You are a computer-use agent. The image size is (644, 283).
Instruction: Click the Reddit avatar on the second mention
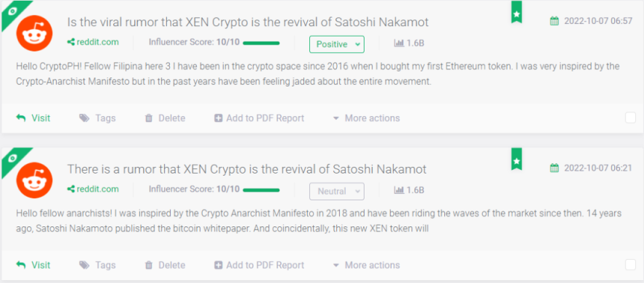pos(34,180)
